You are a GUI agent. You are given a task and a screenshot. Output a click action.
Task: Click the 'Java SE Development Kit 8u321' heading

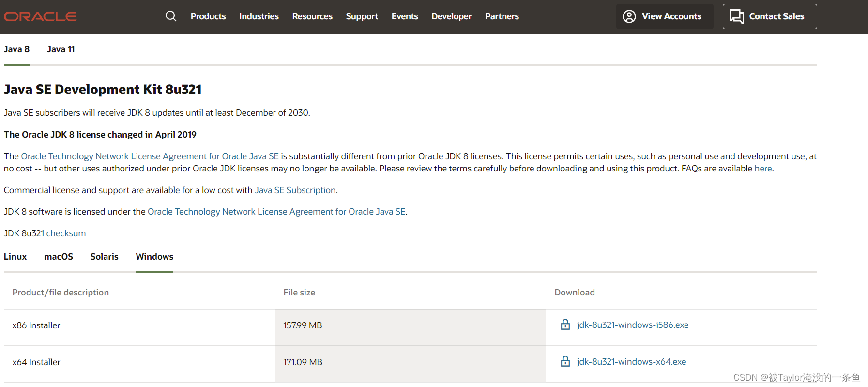(103, 90)
